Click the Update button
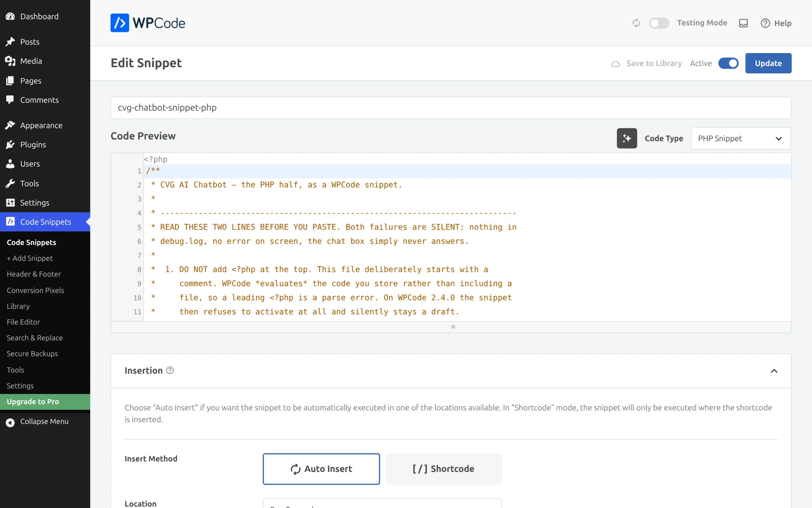The image size is (812, 508). [x=768, y=63]
